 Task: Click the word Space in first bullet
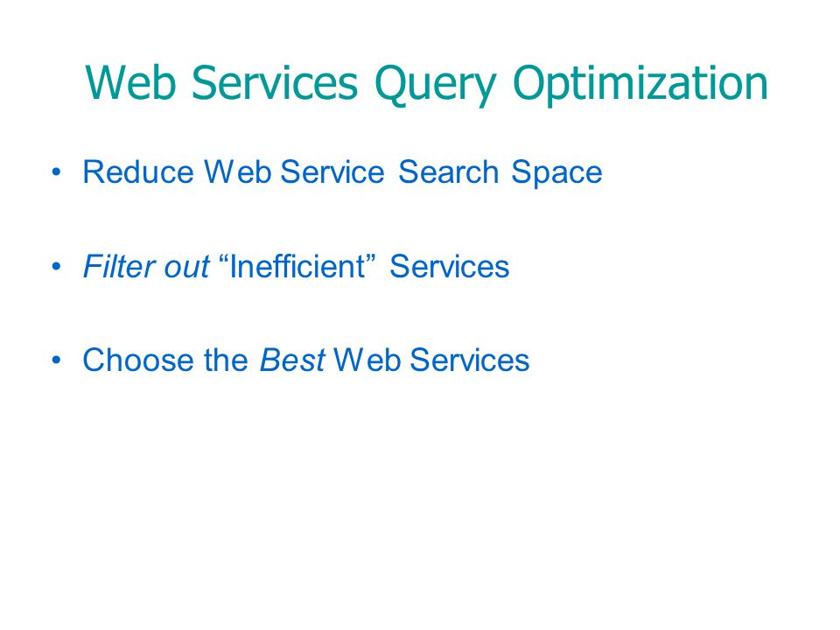pyautogui.click(x=556, y=173)
